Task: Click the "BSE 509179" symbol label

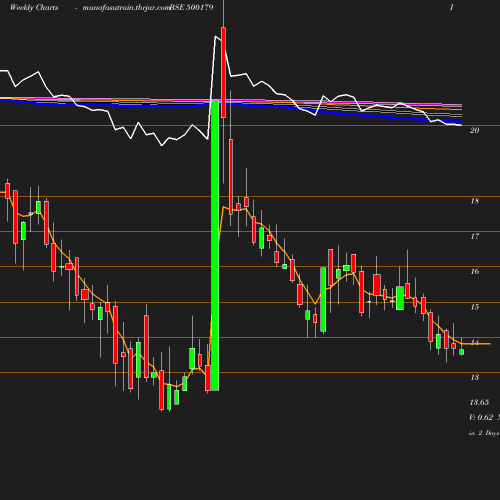Action: tap(191, 7)
